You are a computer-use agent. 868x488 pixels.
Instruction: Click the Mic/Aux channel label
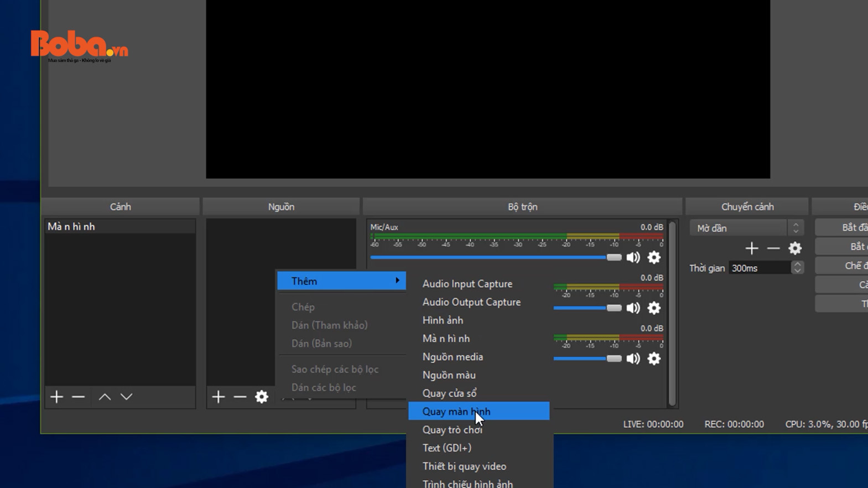click(384, 227)
